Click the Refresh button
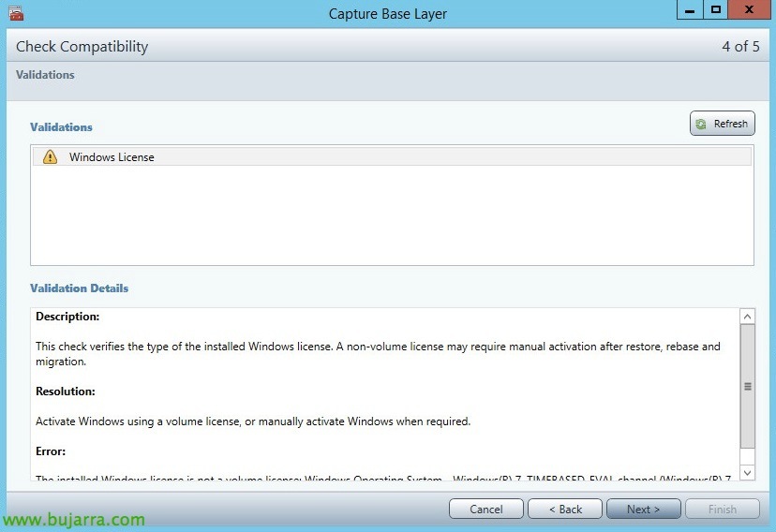This screenshot has height=532, width=776. click(722, 123)
